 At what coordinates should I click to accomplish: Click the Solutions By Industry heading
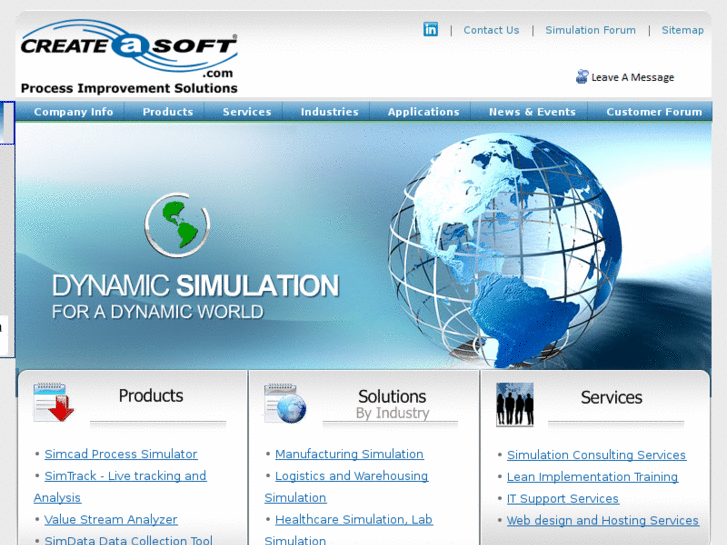pos(392,404)
